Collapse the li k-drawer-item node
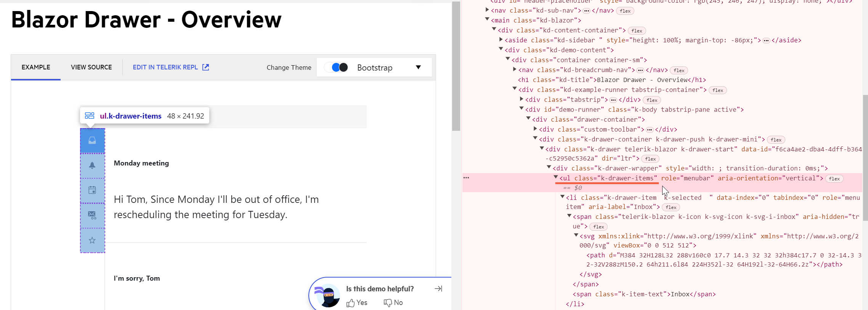 (x=562, y=197)
